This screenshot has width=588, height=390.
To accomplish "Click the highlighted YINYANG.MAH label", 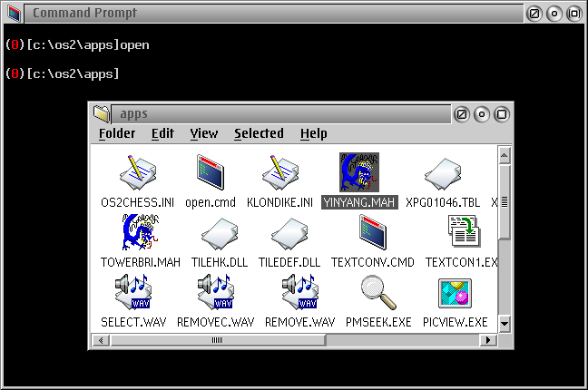I will [359, 202].
